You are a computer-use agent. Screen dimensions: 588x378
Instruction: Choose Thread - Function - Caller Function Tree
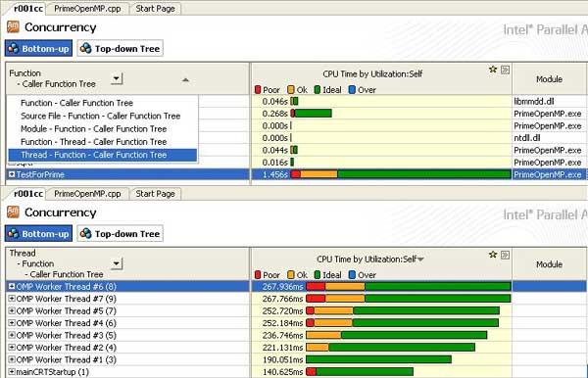coord(102,155)
